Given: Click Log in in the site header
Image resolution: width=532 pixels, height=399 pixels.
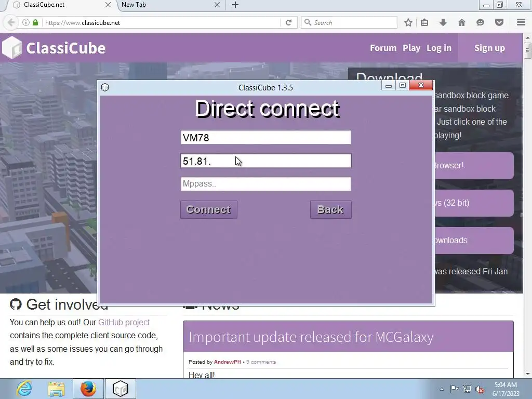Looking at the screenshot, I should click(439, 48).
